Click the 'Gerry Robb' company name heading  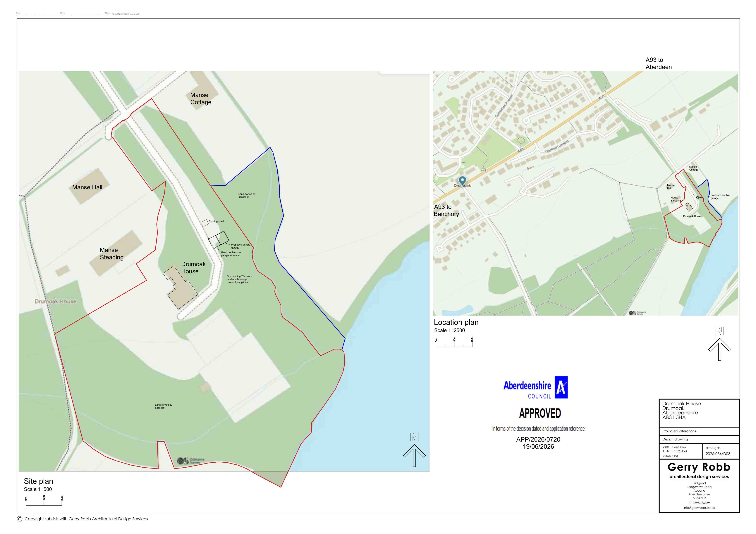point(699,467)
